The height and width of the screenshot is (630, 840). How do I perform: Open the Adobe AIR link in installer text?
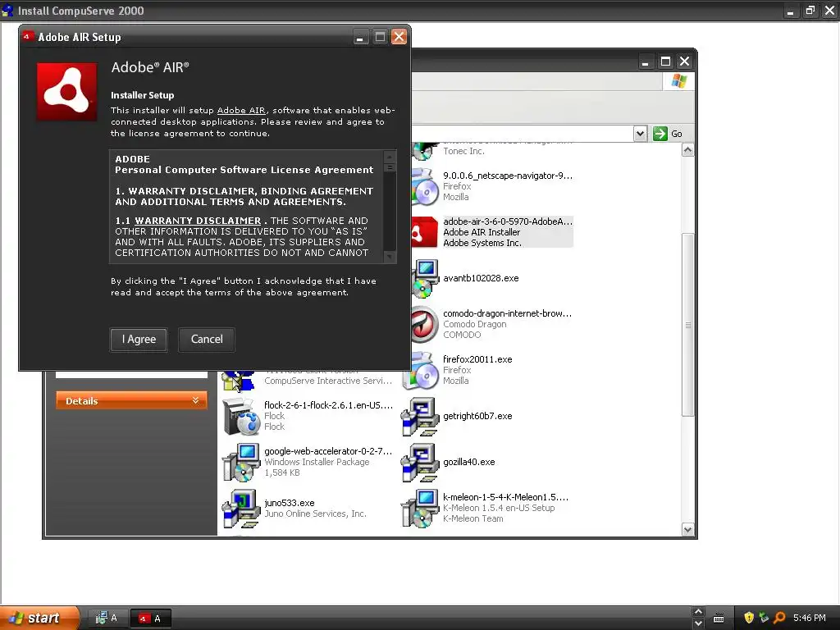coord(241,111)
